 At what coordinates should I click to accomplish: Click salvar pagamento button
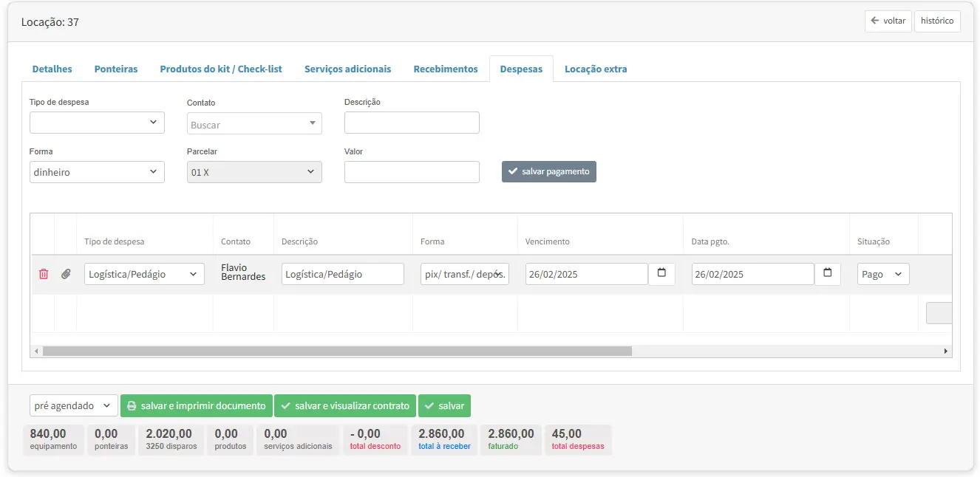pyautogui.click(x=548, y=171)
